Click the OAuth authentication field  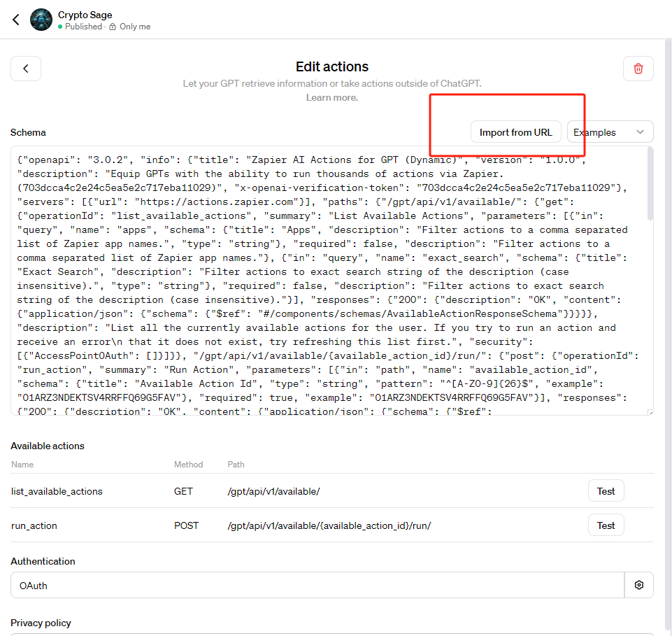click(x=317, y=585)
